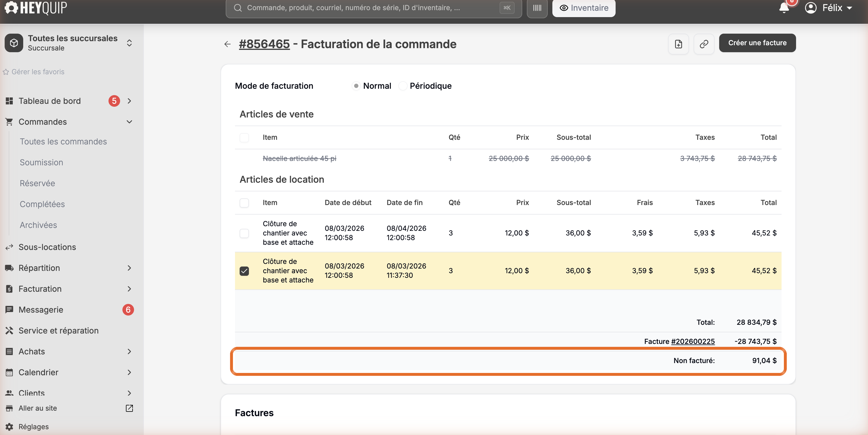The height and width of the screenshot is (435, 868).
Task: Click the Tableau de bord grid icon
Action: pos(10,101)
